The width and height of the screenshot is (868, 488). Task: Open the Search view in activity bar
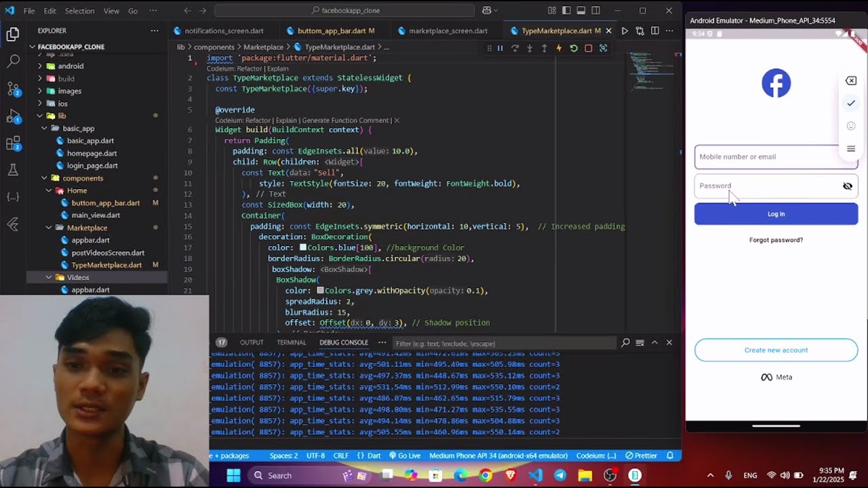[x=13, y=62]
